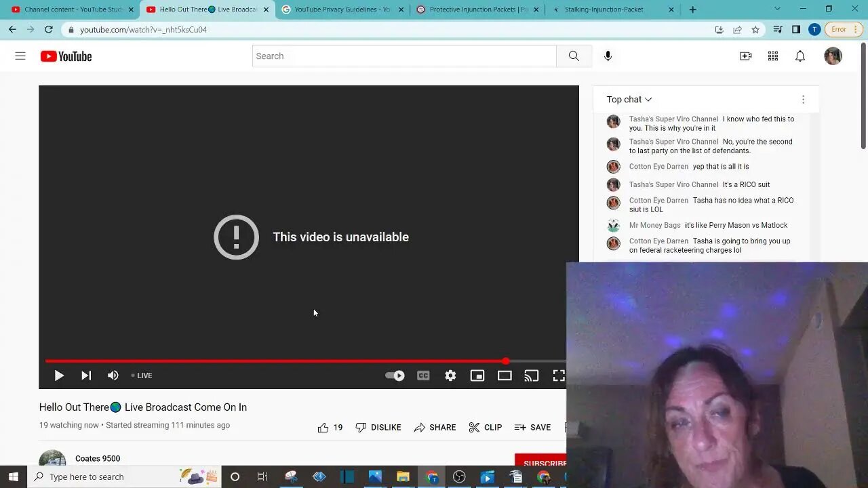Mute the video player volume

pos(113,375)
